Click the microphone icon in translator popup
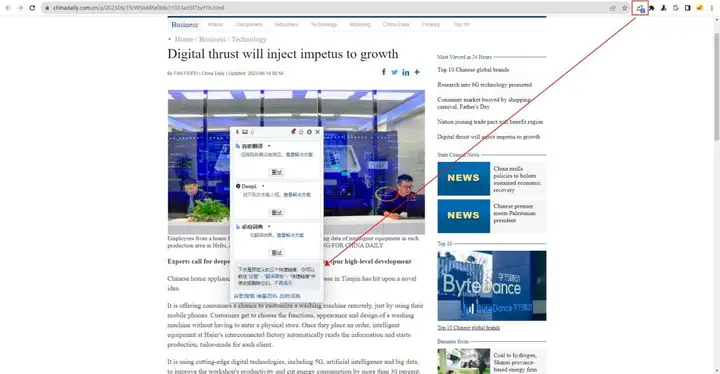The width and height of the screenshot is (720, 374). pos(252,132)
